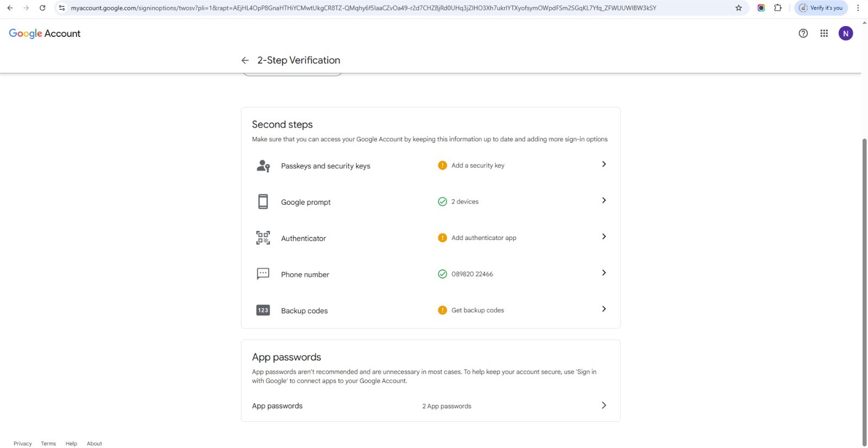Click the Authenticator QR icon
Screen dimensions: 868x448
click(x=263, y=238)
